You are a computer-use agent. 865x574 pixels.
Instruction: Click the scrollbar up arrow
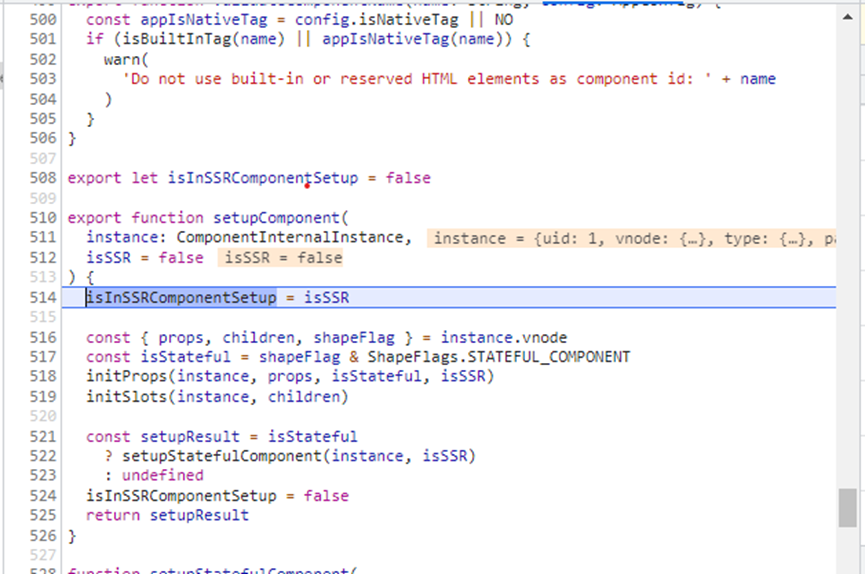pyautogui.click(x=847, y=17)
